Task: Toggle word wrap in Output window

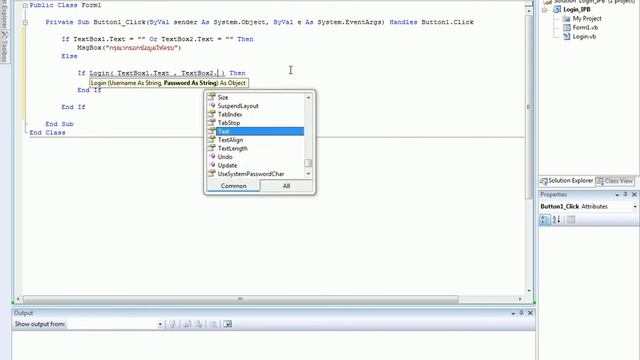Action: coord(227,324)
